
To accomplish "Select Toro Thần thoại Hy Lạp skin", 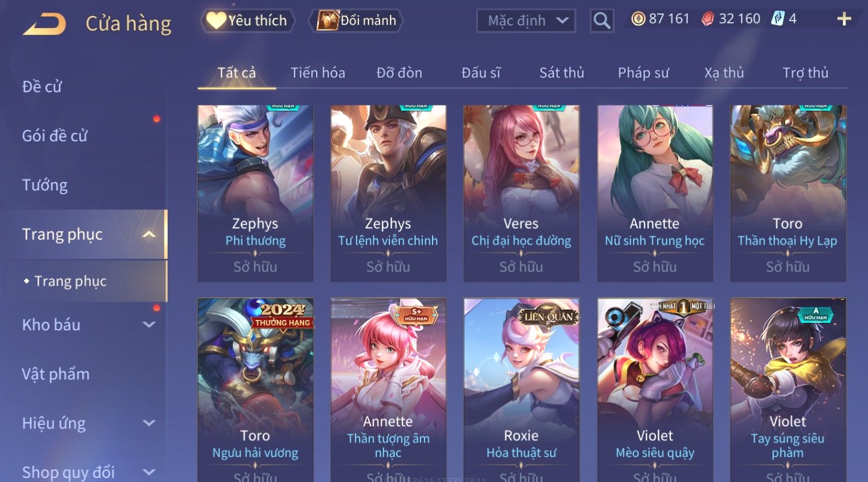I will (788, 193).
